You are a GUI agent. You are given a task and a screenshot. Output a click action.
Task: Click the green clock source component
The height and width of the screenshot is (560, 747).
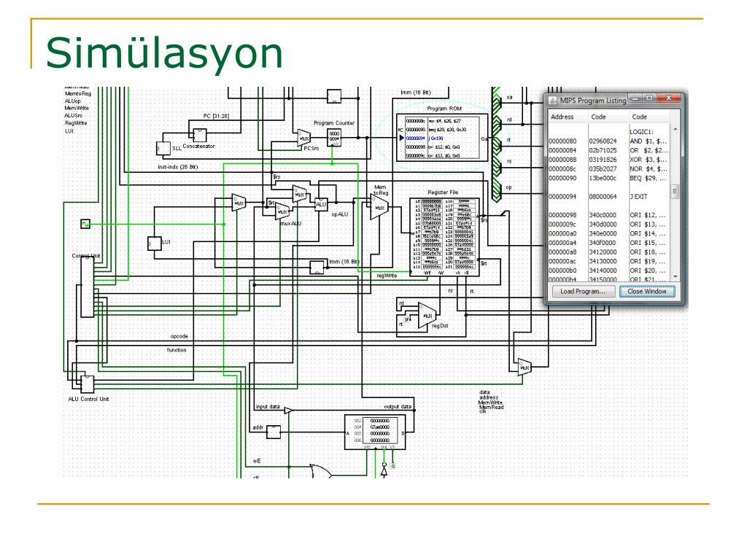[x=85, y=224]
